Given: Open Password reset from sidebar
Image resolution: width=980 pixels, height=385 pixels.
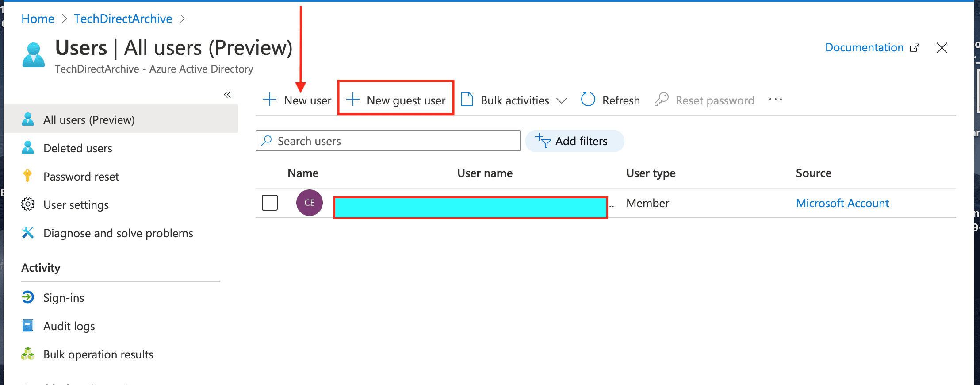Looking at the screenshot, I should pos(81,177).
